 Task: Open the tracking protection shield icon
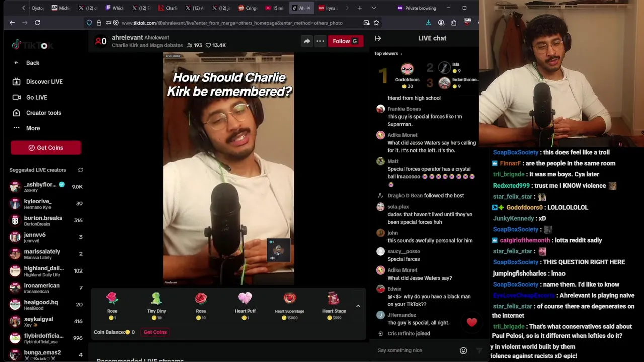click(89, 23)
